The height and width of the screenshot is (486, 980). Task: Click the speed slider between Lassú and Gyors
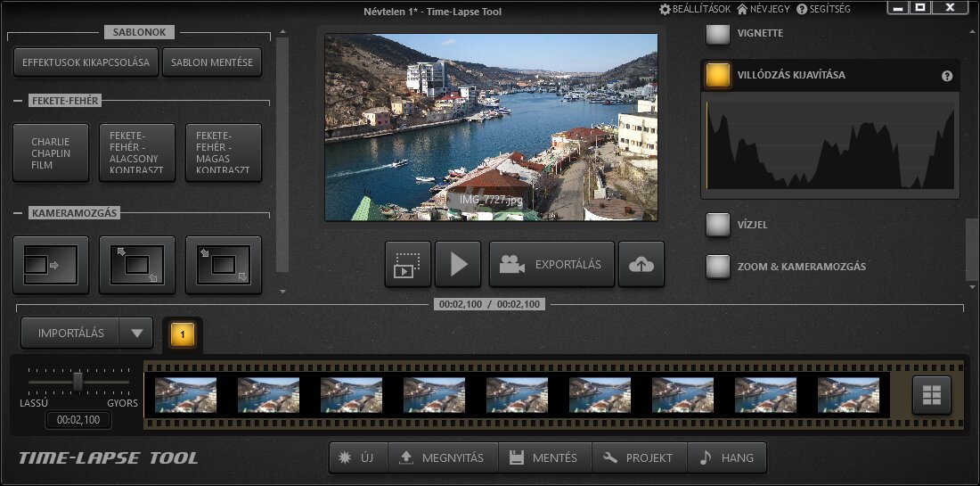(x=78, y=382)
